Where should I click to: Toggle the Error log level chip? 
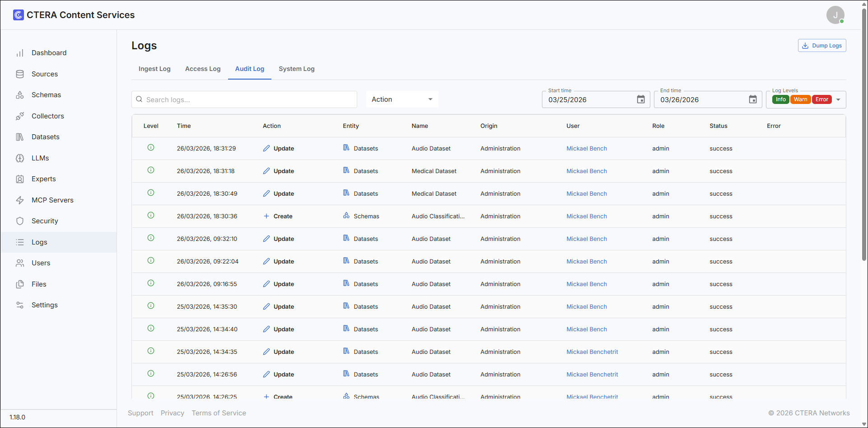822,99
